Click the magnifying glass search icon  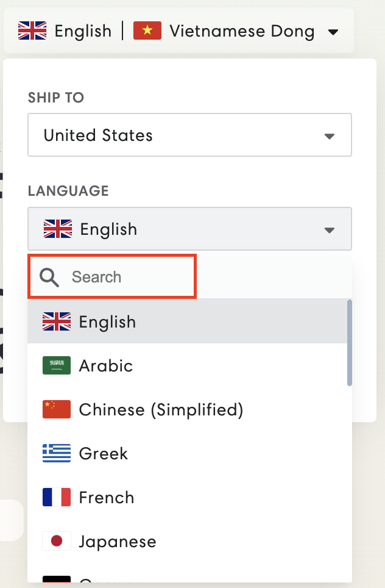click(49, 278)
